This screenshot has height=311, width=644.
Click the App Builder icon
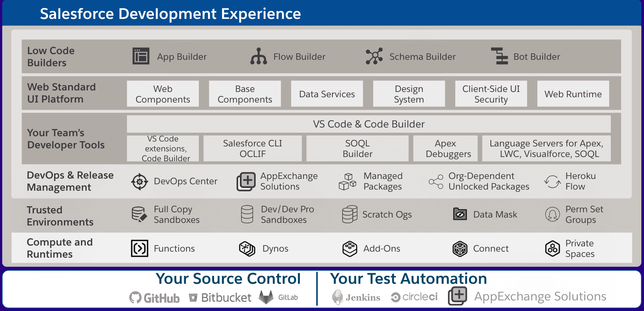[141, 56]
